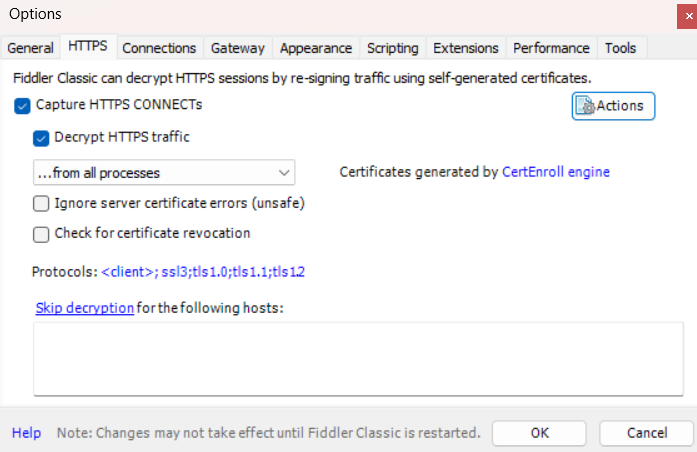The height and width of the screenshot is (452, 697).
Task: Expand the from all processes dropdown
Action: pyautogui.click(x=164, y=172)
